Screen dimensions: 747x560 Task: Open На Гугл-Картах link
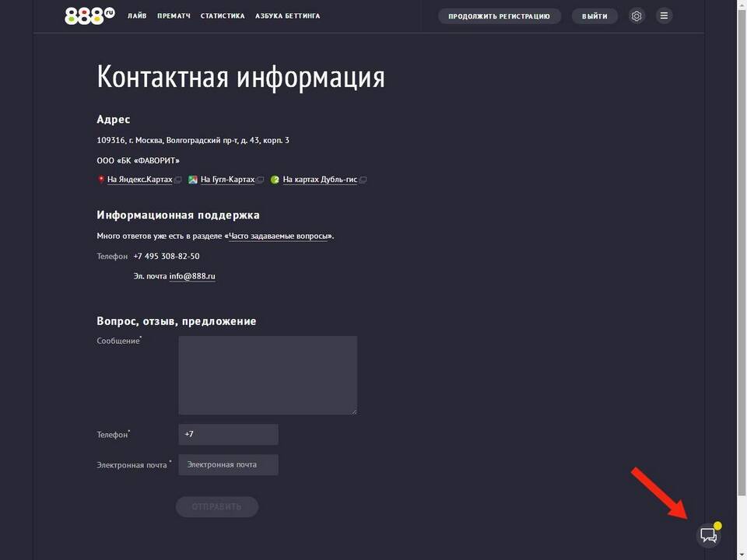click(228, 180)
